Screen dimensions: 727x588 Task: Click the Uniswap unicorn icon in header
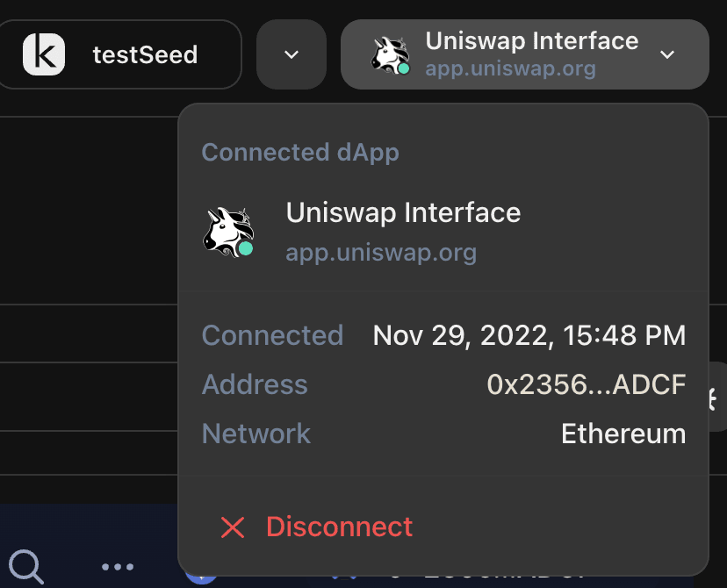click(390, 55)
